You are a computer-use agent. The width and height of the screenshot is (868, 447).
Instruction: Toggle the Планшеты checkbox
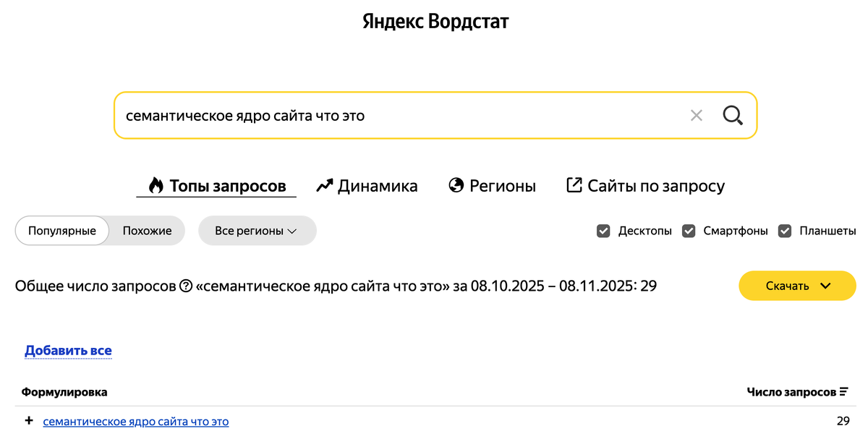pos(785,231)
